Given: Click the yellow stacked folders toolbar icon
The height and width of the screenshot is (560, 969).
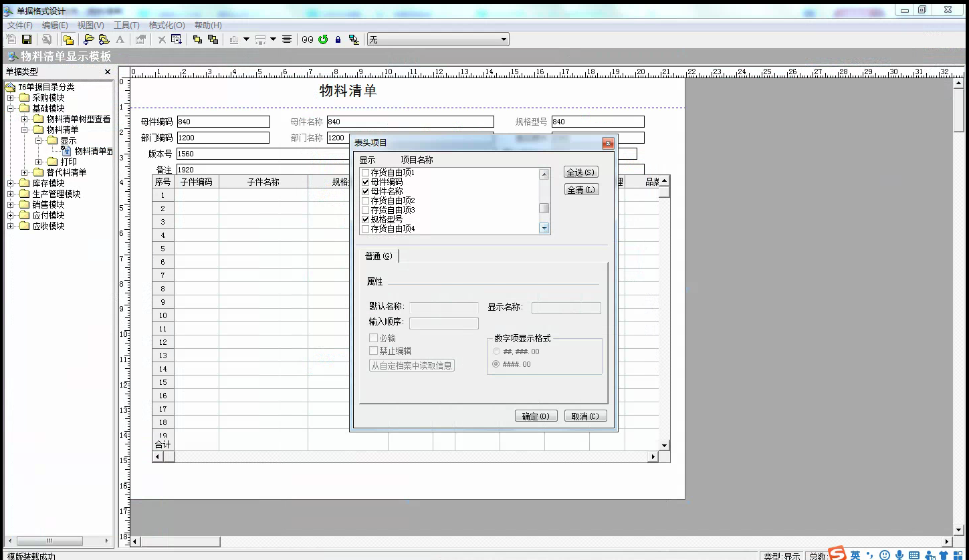Looking at the screenshot, I should tap(68, 39).
